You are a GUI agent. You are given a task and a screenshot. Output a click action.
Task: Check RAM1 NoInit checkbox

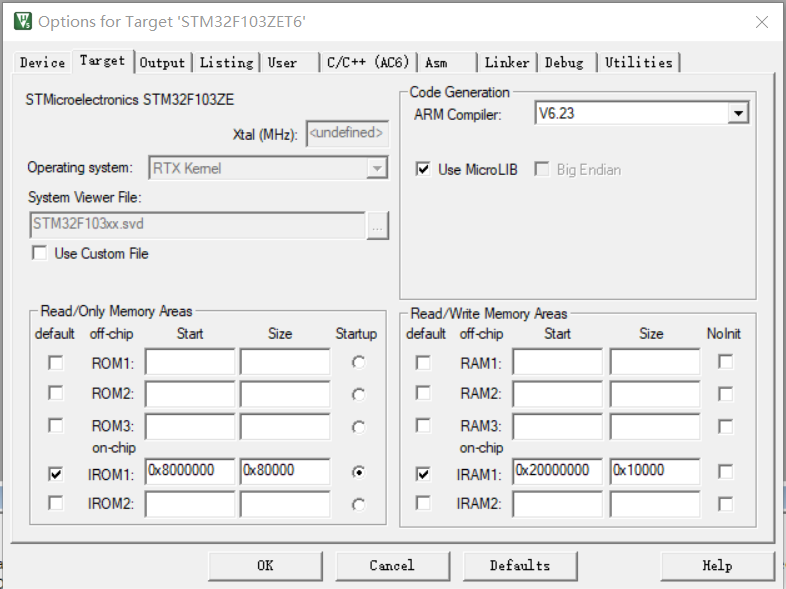725,361
